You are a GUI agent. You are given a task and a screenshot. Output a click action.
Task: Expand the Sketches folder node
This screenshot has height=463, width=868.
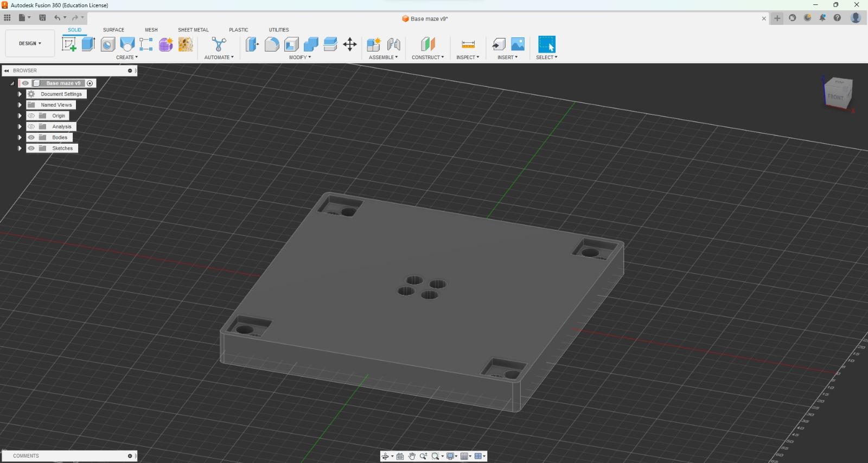(x=20, y=148)
